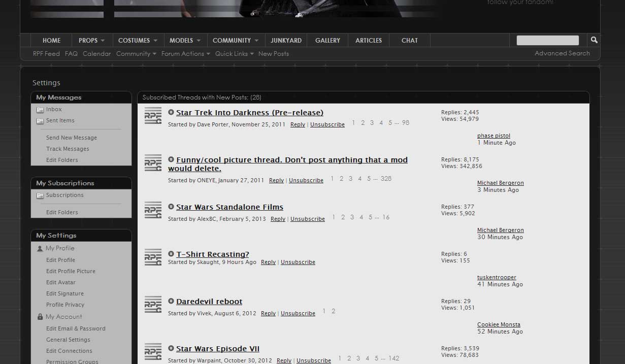
Task: Click thread icon beside Daredevil reboot
Action: 153,305
